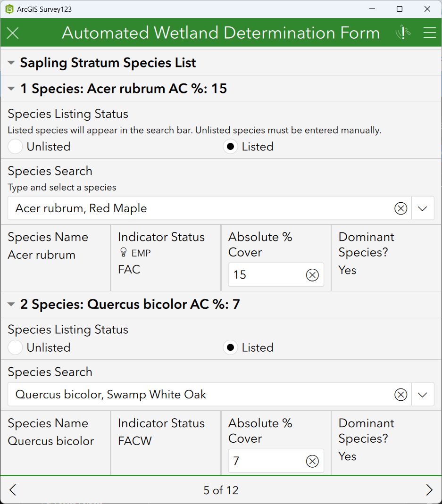442x504 pixels.
Task: Collapse the 2 Species: Quercus bicolor section
Action: tap(11, 305)
